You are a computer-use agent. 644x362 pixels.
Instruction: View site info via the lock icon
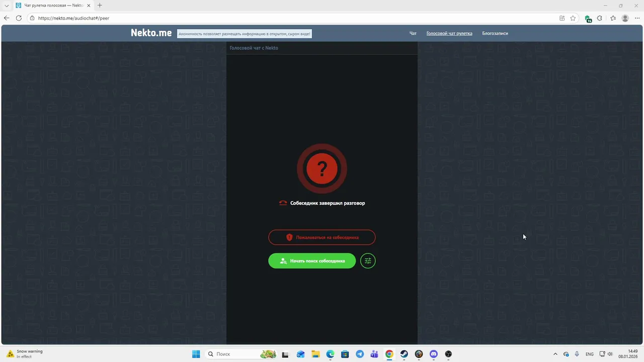tap(32, 18)
